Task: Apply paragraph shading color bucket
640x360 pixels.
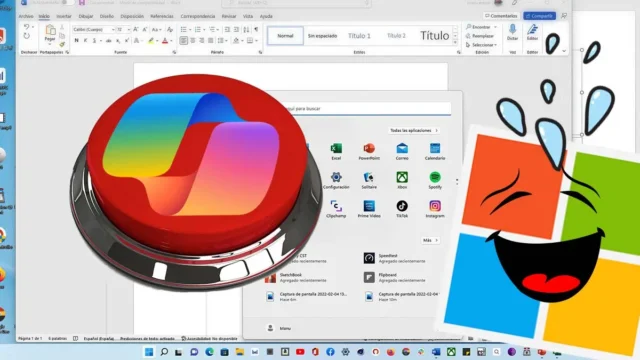Action: [x=236, y=40]
